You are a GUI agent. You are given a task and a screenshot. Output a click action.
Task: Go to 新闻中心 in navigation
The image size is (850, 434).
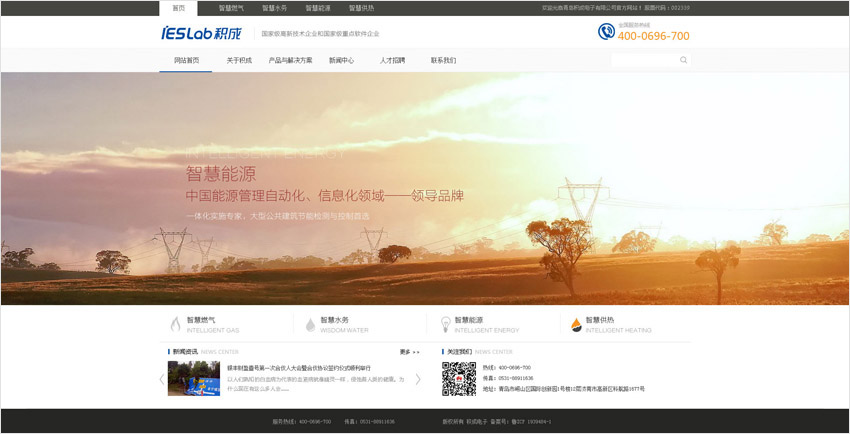point(341,61)
